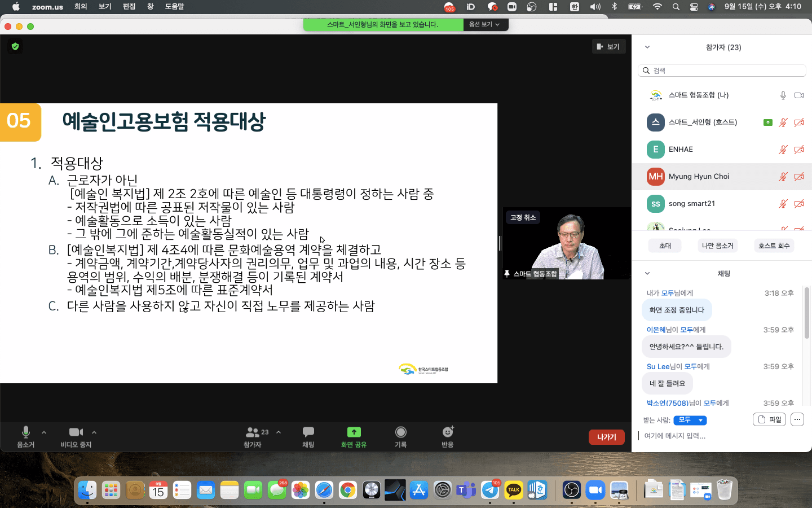Open Spotlight search in the menu bar
Image resolution: width=812 pixels, height=508 pixels.
pos(676,7)
